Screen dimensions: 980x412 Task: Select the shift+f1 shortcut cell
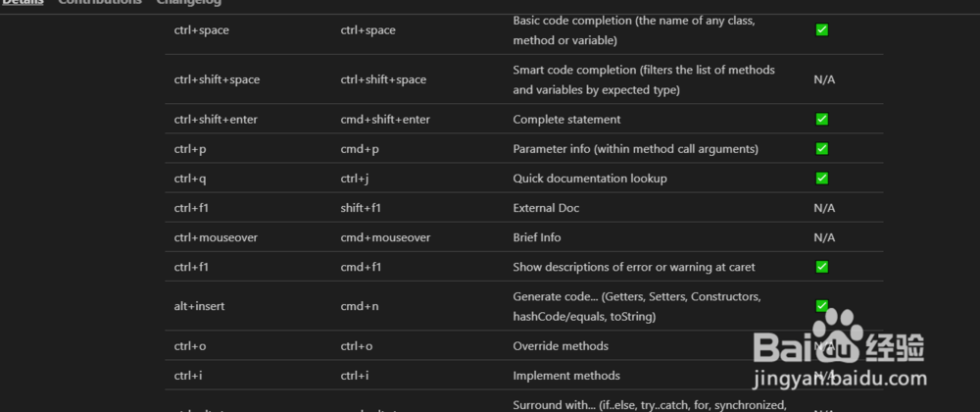[361, 208]
